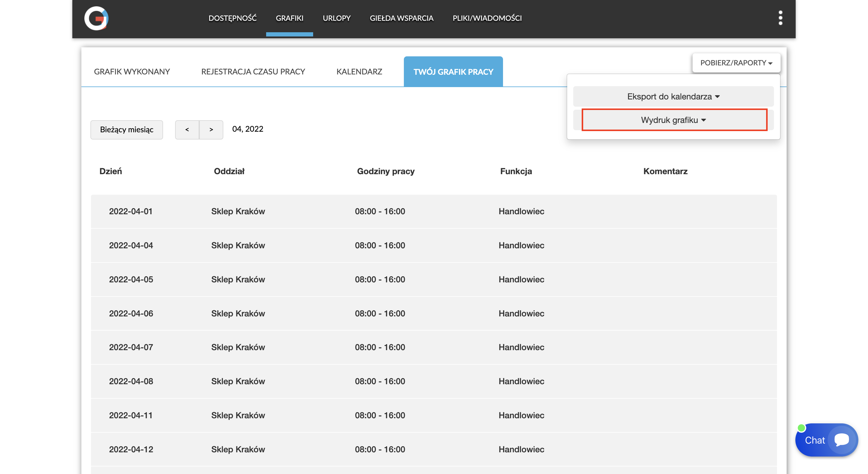The image size is (868, 474).
Task: Select the 2022-04-11 schedule row
Action: pos(433,415)
